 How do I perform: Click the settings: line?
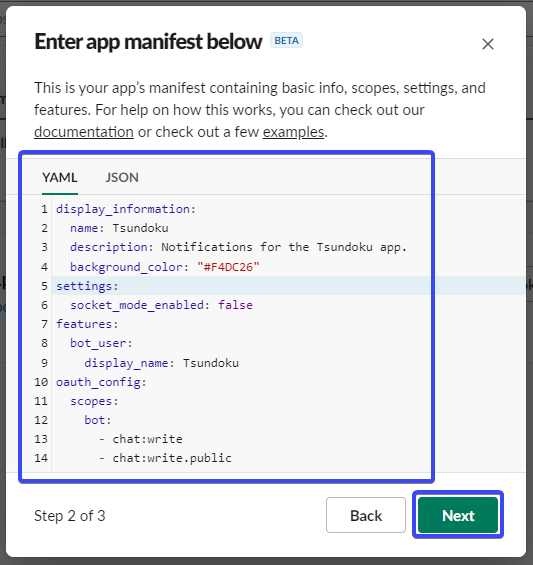[x=87, y=286]
